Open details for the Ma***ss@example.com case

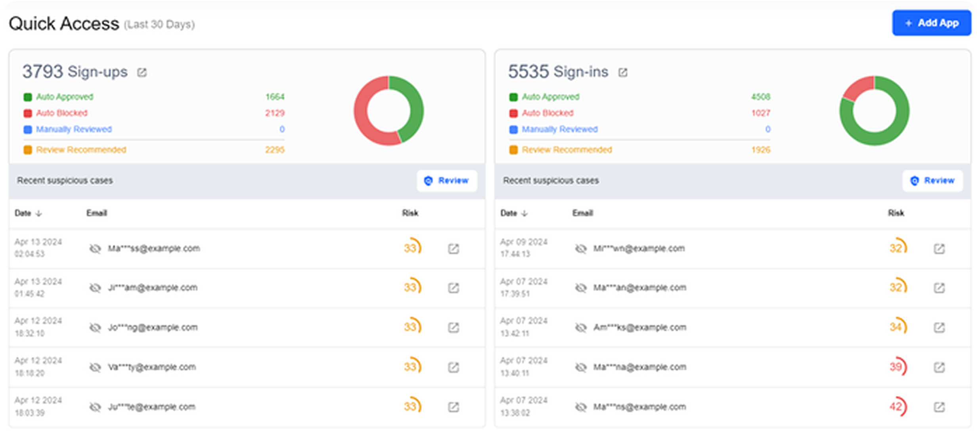[x=454, y=249]
